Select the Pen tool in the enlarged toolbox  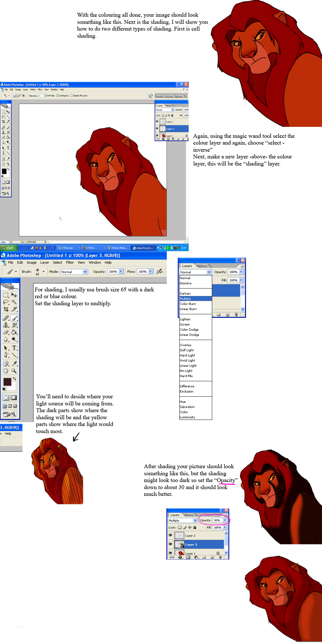[6, 355]
